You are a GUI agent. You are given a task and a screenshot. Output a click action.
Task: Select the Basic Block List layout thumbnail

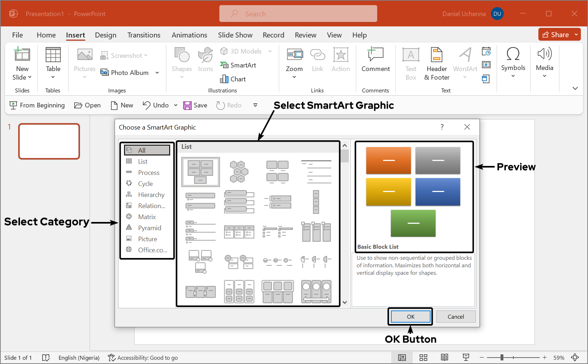tap(200, 172)
